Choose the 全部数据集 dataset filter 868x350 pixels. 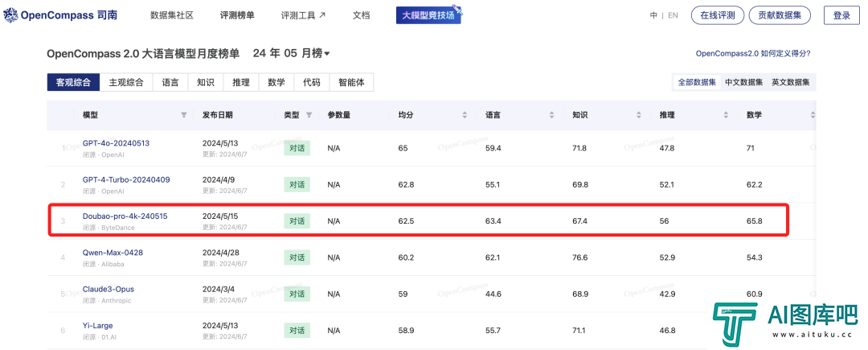698,82
